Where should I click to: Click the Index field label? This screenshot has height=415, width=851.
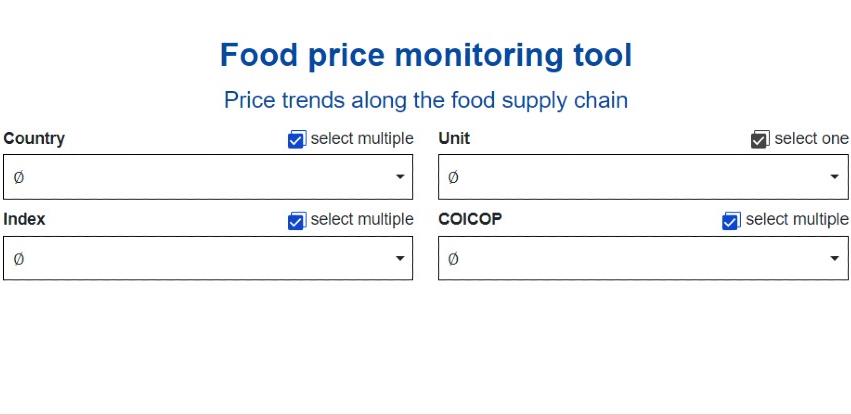coord(25,220)
